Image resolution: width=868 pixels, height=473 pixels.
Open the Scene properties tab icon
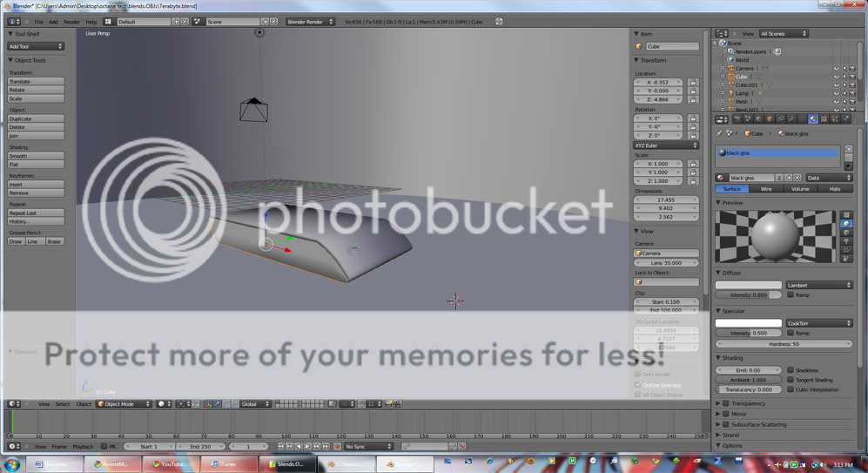click(x=749, y=118)
